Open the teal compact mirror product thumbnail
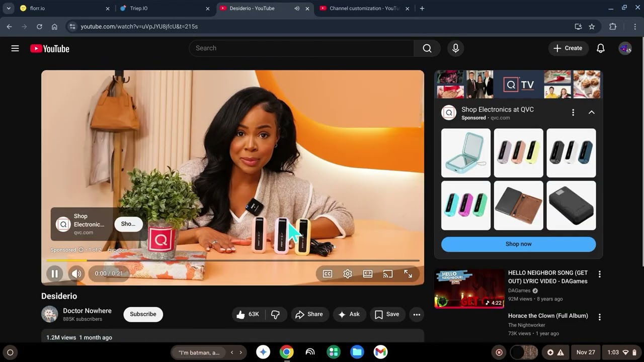This screenshot has width=644, height=362. [466, 153]
